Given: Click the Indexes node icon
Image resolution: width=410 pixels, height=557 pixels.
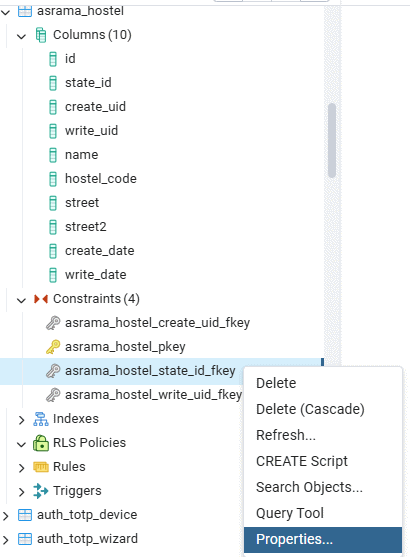Looking at the screenshot, I should (x=41, y=419).
